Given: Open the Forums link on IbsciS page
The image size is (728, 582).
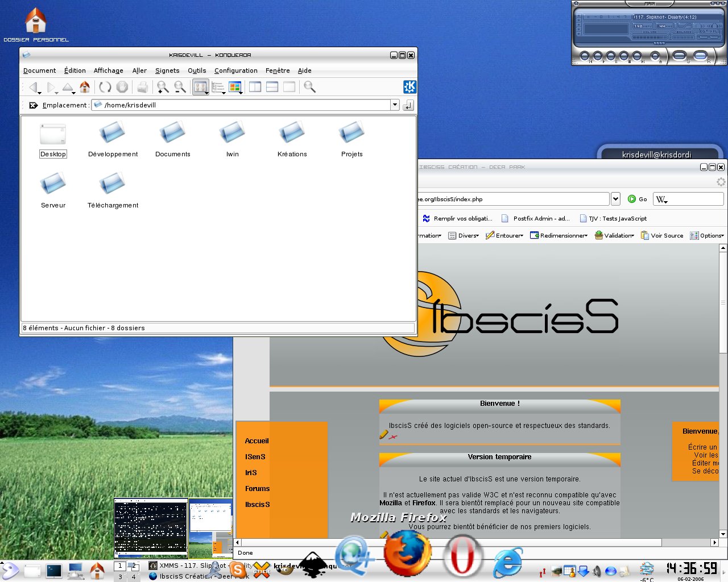Looking at the screenshot, I should click(257, 489).
